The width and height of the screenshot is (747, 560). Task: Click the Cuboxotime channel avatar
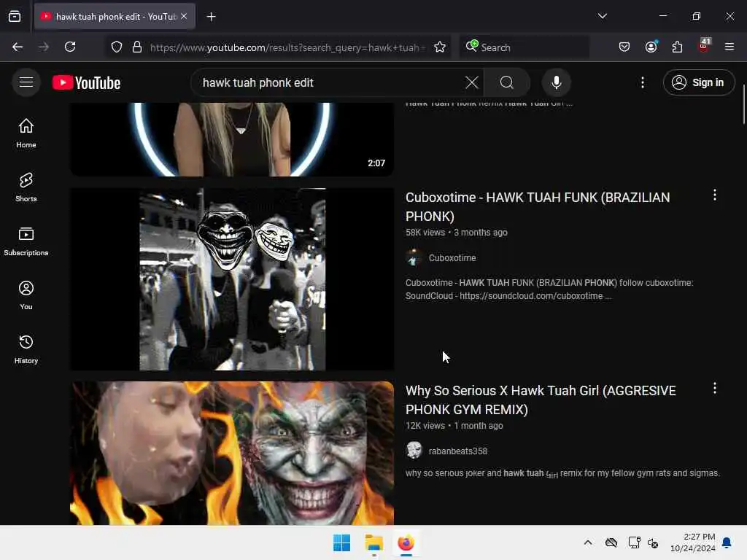point(414,257)
